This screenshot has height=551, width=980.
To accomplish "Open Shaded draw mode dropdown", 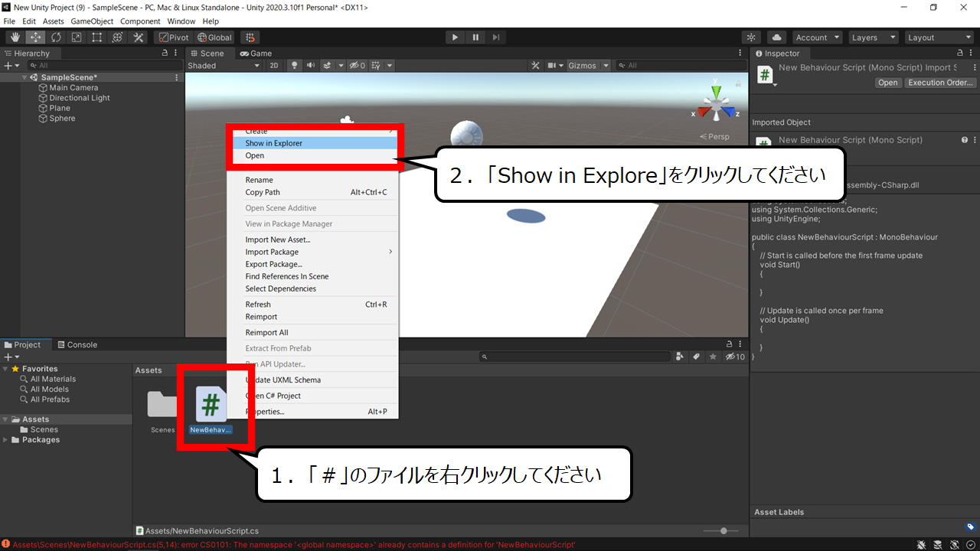I will [x=224, y=66].
